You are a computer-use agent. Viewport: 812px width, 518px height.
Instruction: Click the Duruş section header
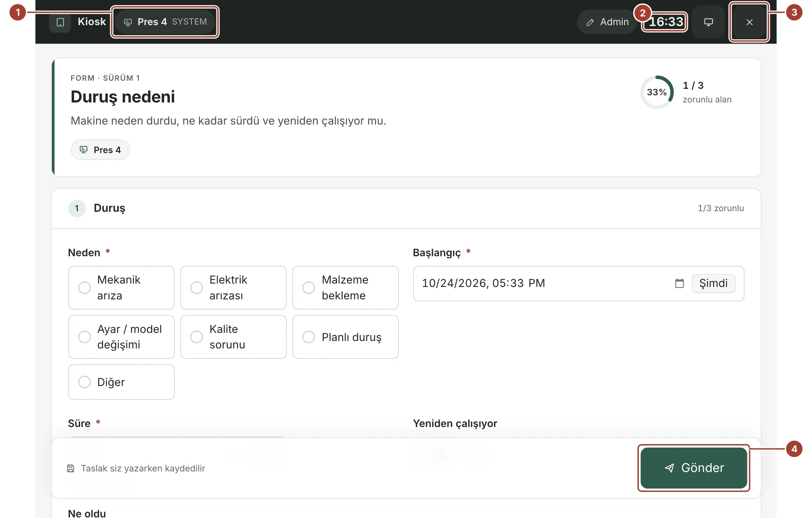point(406,208)
